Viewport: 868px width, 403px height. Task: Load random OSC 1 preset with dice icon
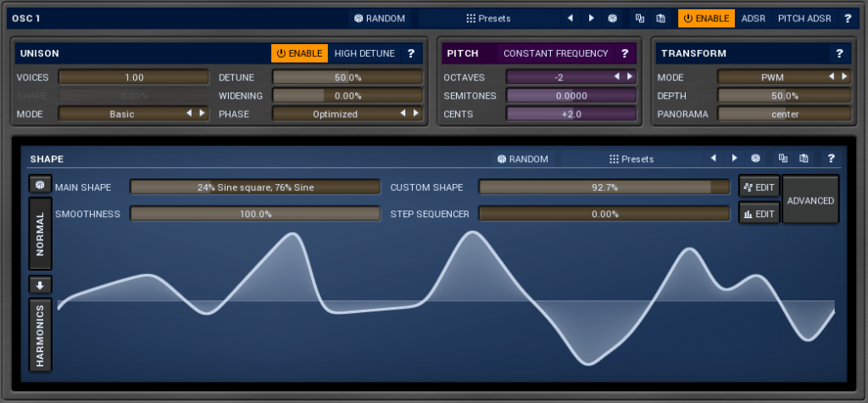[612, 19]
